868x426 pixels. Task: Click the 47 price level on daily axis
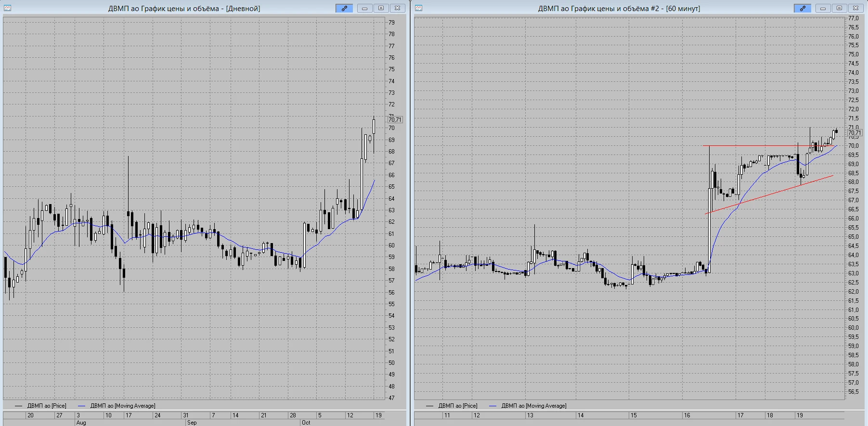tap(391, 398)
